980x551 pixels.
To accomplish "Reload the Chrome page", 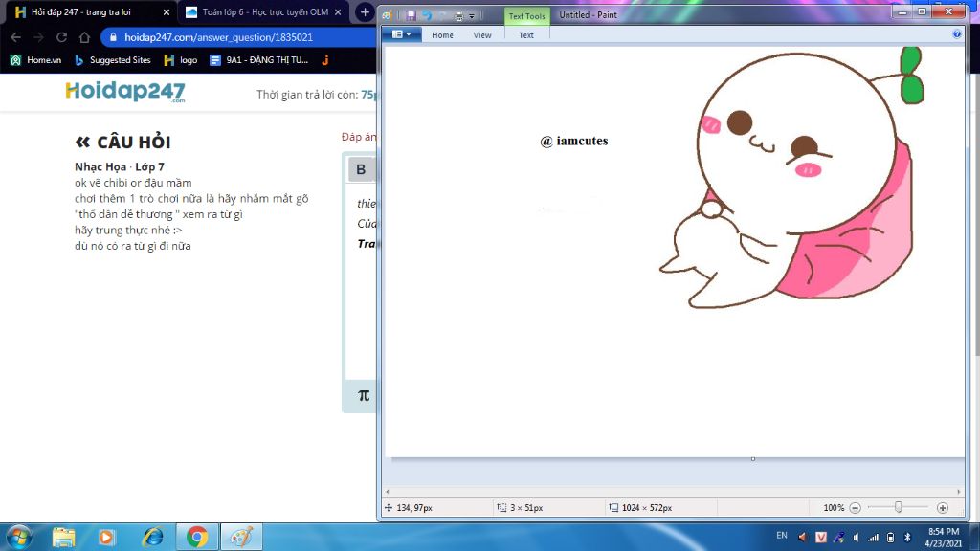I will tap(61, 37).
